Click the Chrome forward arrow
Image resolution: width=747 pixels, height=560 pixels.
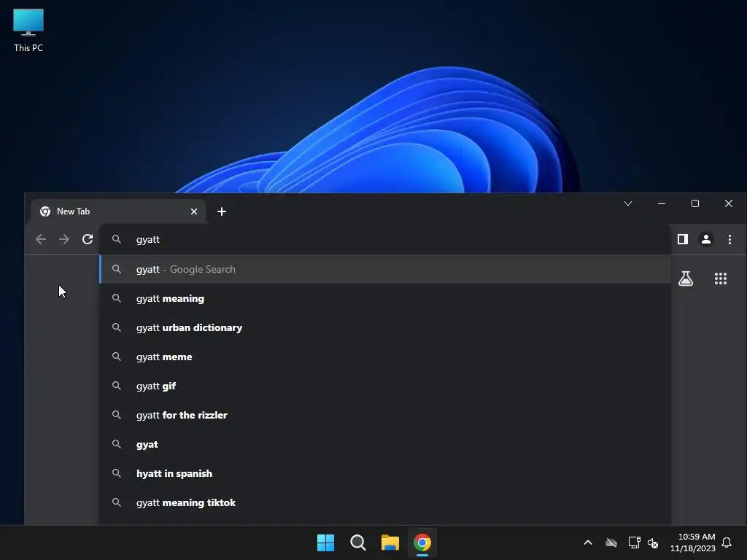pos(64,239)
